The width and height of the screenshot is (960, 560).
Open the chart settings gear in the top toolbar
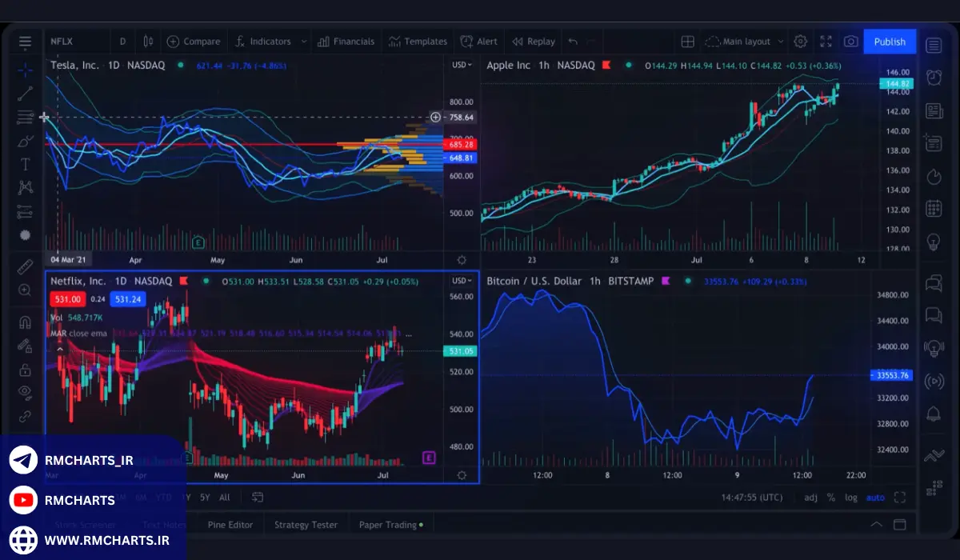click(800, 42)
